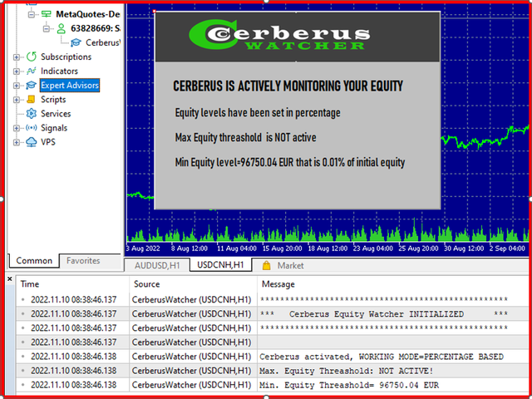
Task: Click 'Equity levels have been set in percentage' text
Action: [258, 112]
